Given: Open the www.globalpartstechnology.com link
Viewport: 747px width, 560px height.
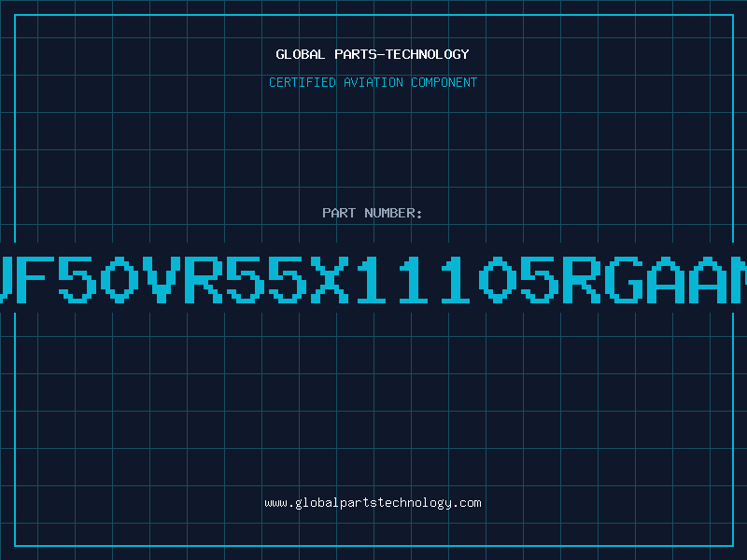Looking at the screenshot, I should (373, 503).
